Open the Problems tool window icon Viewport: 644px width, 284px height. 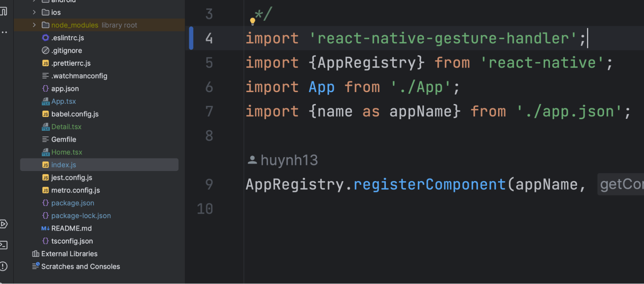[x=3, y=266]
